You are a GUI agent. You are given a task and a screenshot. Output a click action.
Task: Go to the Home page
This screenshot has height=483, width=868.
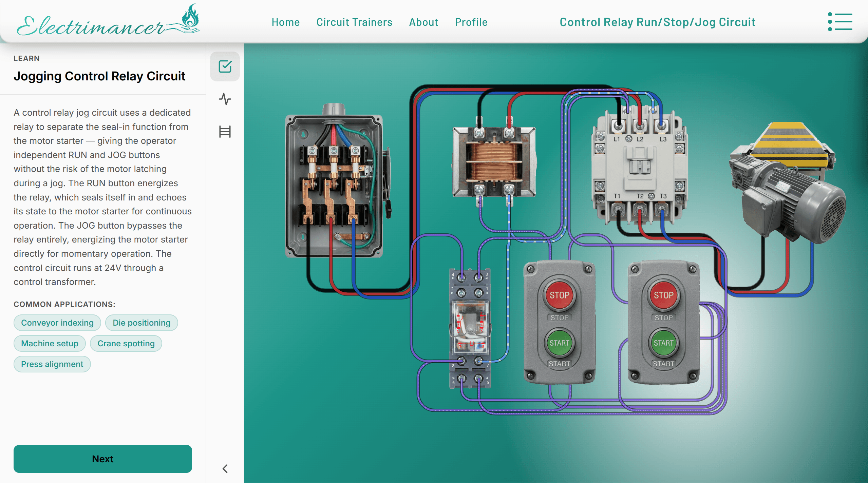[285, 22]
